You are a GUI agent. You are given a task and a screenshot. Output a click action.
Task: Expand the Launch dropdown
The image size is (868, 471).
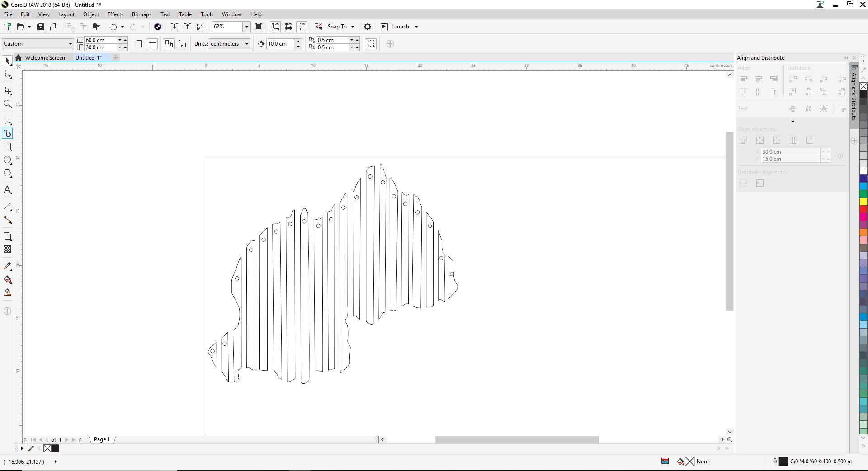[x=416, y=27]
